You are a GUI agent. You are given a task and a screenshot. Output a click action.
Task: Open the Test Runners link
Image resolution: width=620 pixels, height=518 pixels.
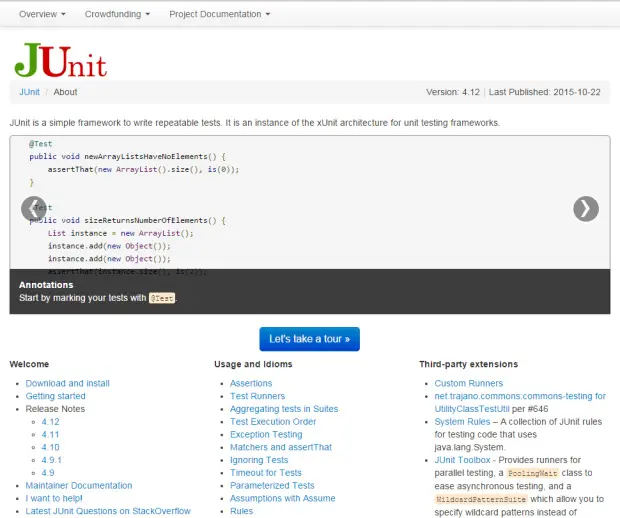[257, 396]
